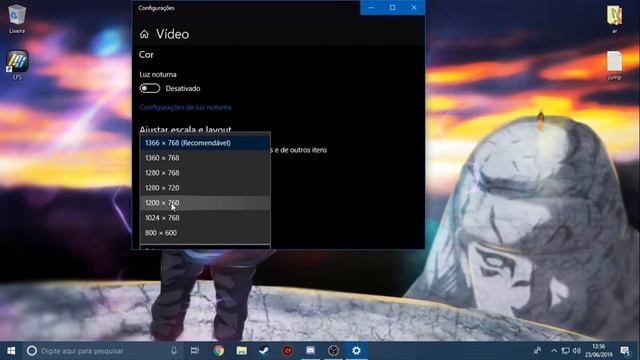
Task: Click the Cor section heading
Action: pos(146,55)
